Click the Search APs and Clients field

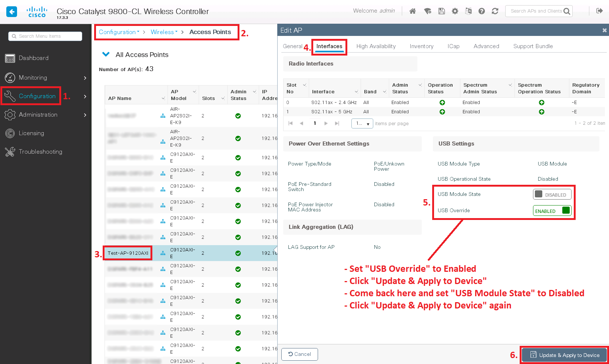pos(536,11)
